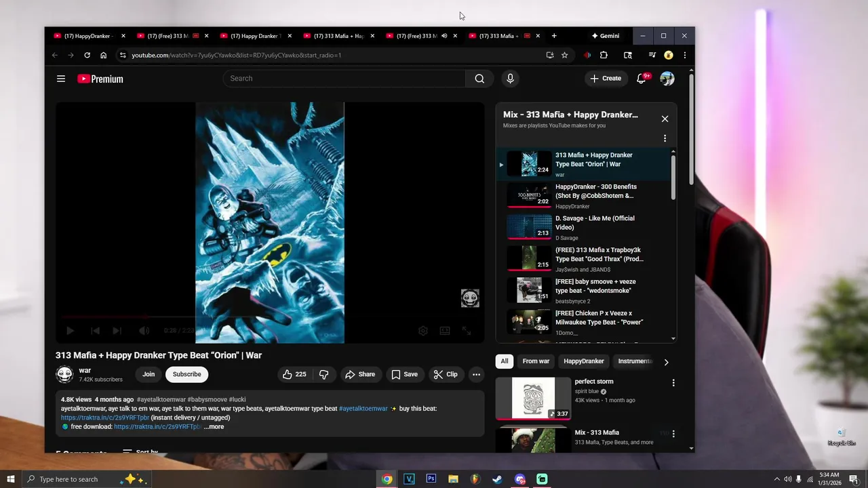868x488 pixels.
Task: Join the war channel membership
Action: pos(149,374)
